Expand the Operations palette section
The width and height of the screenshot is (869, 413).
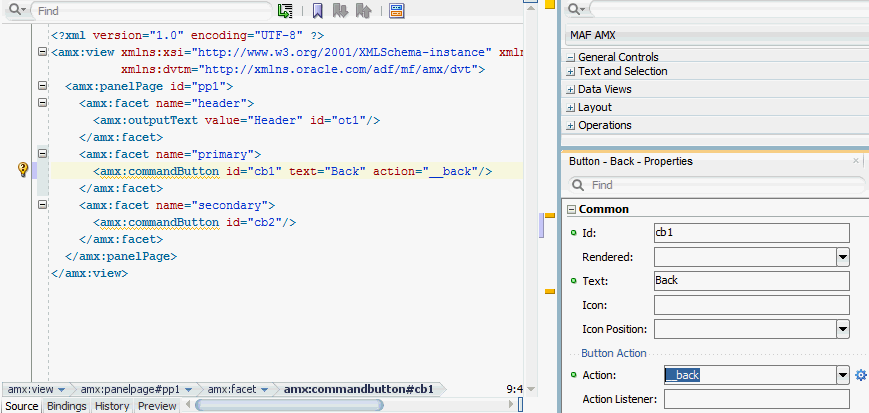coord(570,125)
